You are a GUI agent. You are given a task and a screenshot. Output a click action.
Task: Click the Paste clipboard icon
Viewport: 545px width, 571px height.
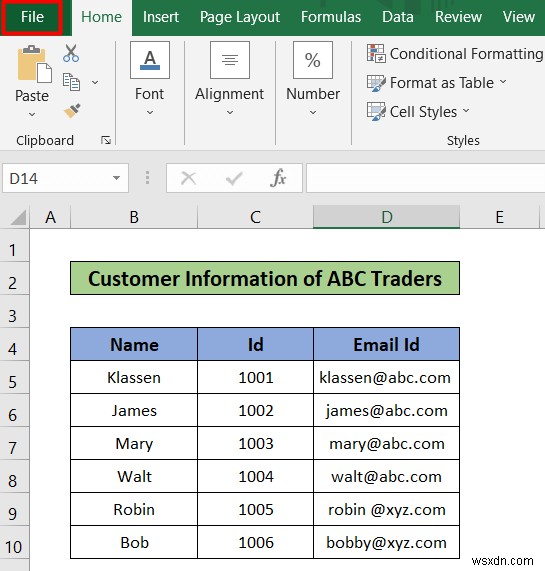tap(34, 64)
